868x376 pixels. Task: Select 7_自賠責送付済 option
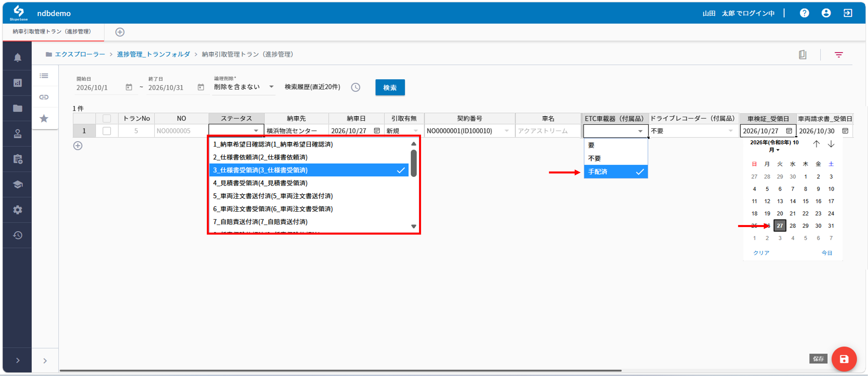point(309,222)
